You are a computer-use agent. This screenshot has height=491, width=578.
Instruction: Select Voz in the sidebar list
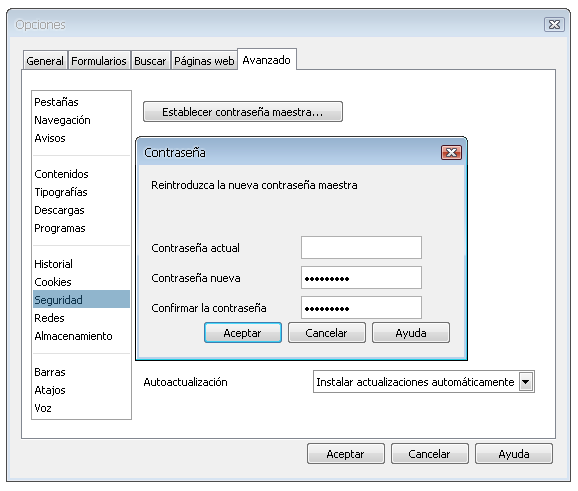coord(81,408)
